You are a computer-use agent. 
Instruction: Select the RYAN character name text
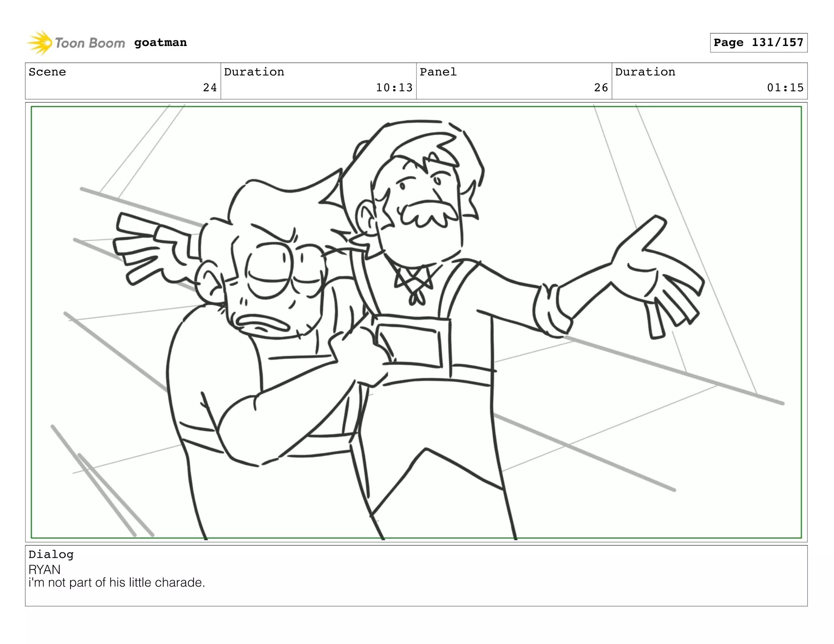44,569
